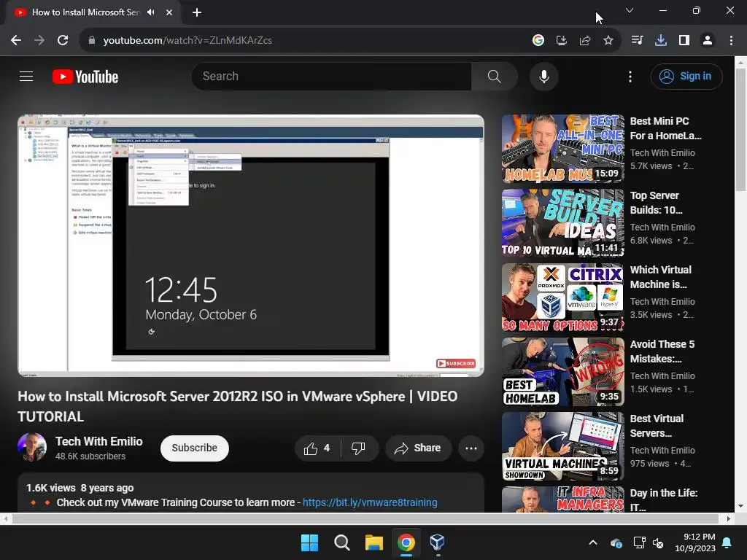Click SUBSCRIBE watermark in video
747x560 pixels.
(456, 363)
